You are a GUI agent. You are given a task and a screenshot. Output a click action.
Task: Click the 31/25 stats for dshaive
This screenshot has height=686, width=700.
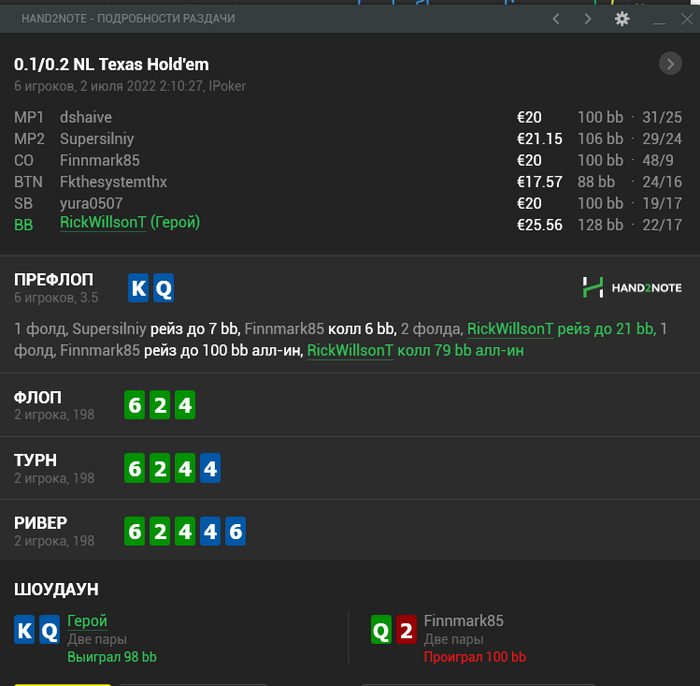662,117
